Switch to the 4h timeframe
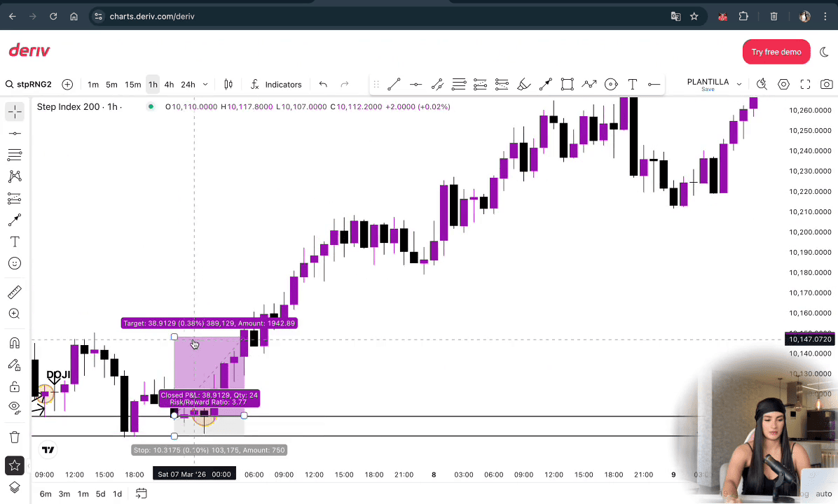The width and height of the screenshot is (838, 504). (x=169, y=85)
